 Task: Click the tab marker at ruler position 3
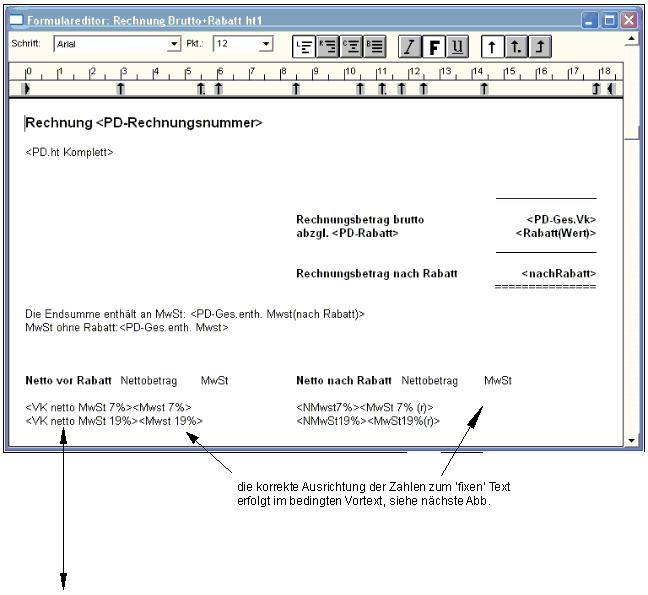click(x=121, y=89)
